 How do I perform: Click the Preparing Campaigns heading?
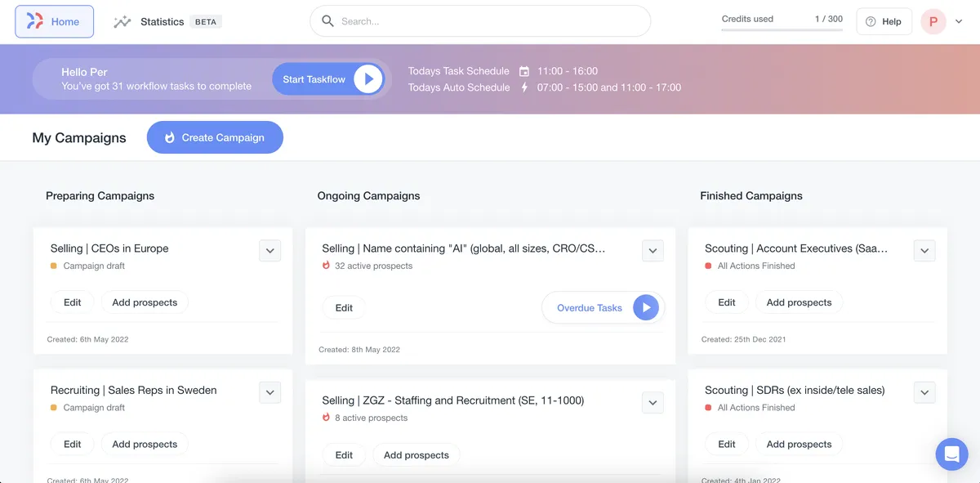pyautogui.click(x=100, y=196)
